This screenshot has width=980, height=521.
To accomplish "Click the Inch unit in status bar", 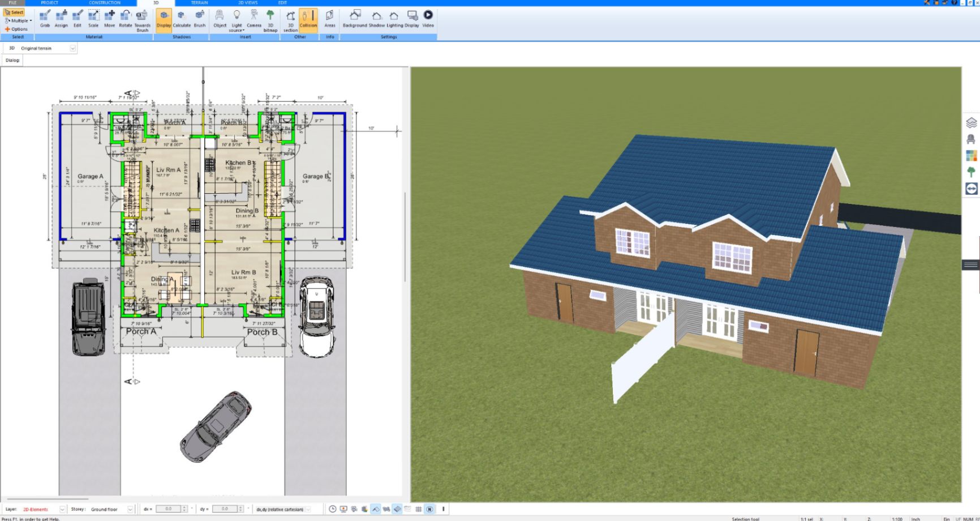I will (915, 519).
